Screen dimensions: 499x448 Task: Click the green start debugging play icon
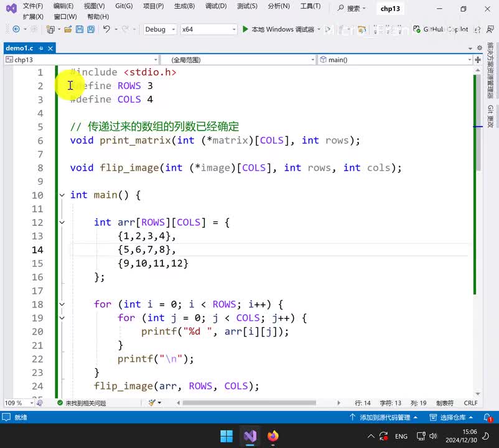click(245, 29)
